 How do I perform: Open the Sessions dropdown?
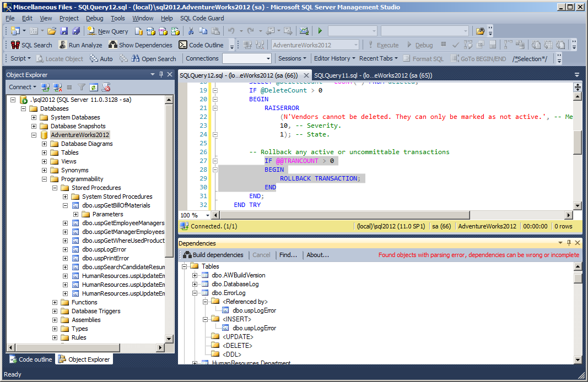292,58
